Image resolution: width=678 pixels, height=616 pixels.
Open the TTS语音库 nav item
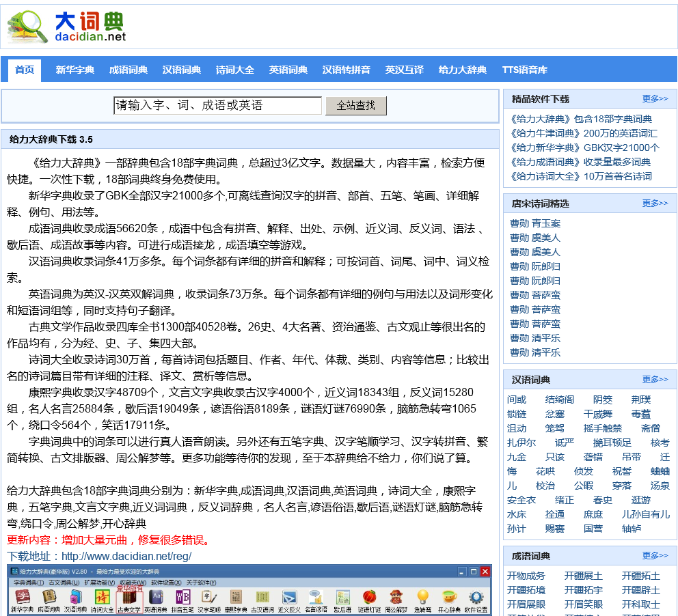pos(524,70)
